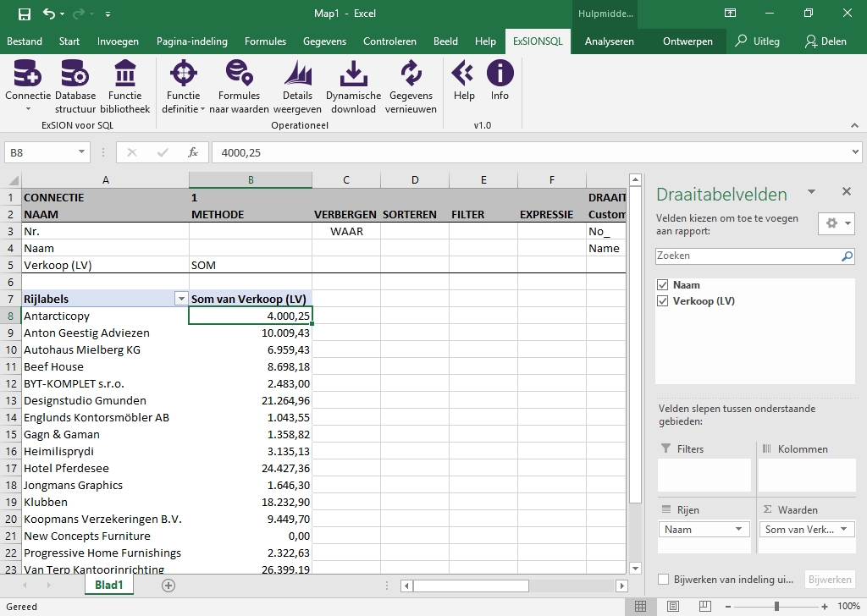Switch to the Start ribbon tab
This screenshot has width=867, height=616.
pos(69,41)
